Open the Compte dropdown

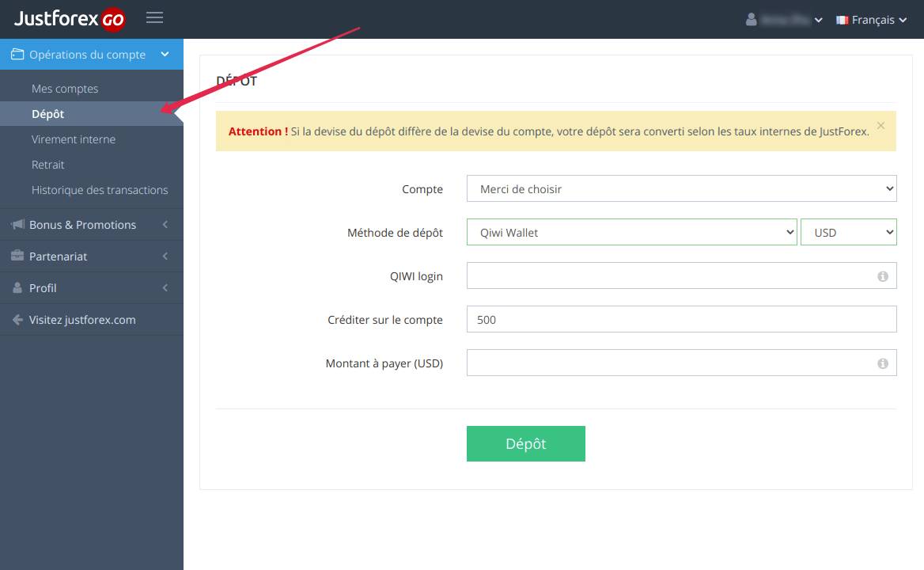coord(681,188)
